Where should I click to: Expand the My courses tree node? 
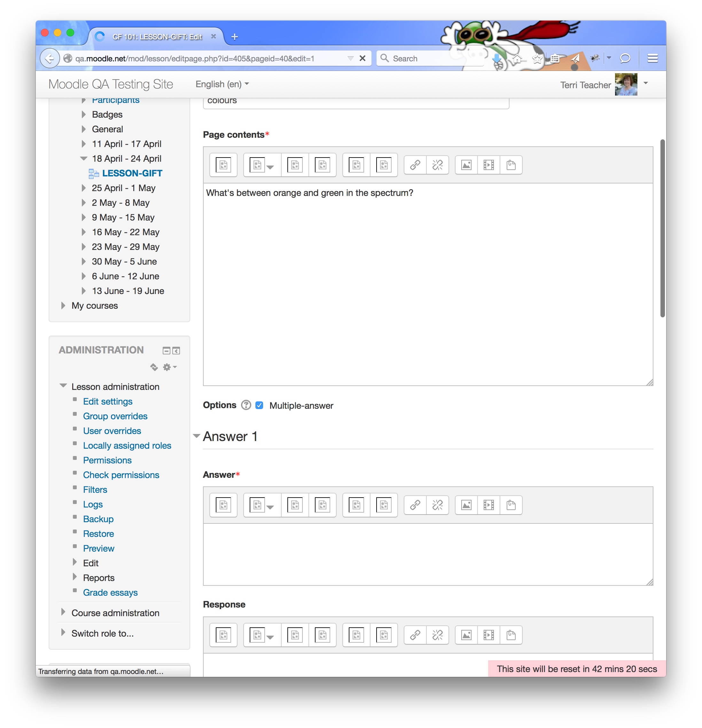tap(63, 306)
